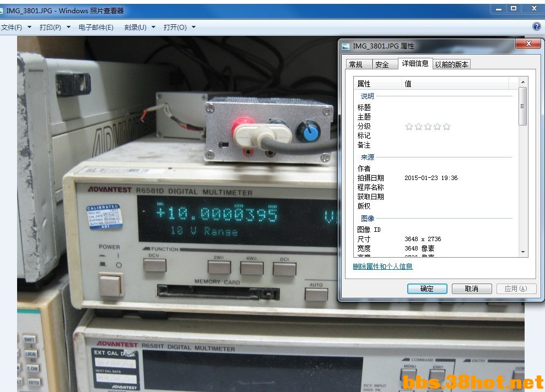
Task: Expand the dropdown arrow beside 打印(P)
Action: [68, 27]
